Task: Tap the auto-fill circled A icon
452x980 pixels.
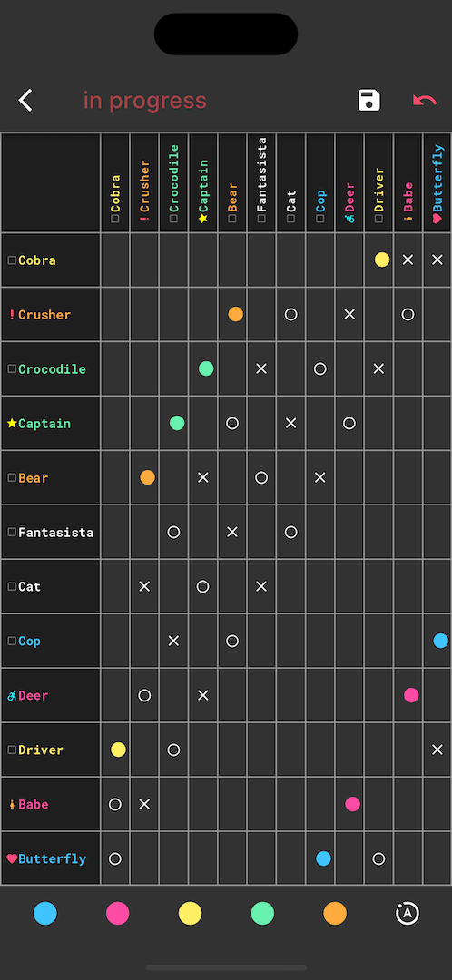Action: pyautogui.click(x=407, y=913)
